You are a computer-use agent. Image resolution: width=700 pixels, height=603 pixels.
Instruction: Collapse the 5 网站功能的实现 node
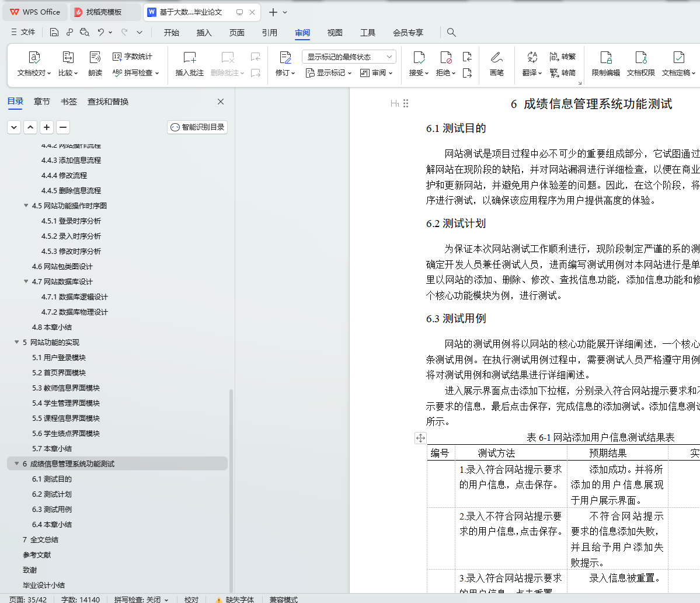pyautogui.click(x=16, y=342)
